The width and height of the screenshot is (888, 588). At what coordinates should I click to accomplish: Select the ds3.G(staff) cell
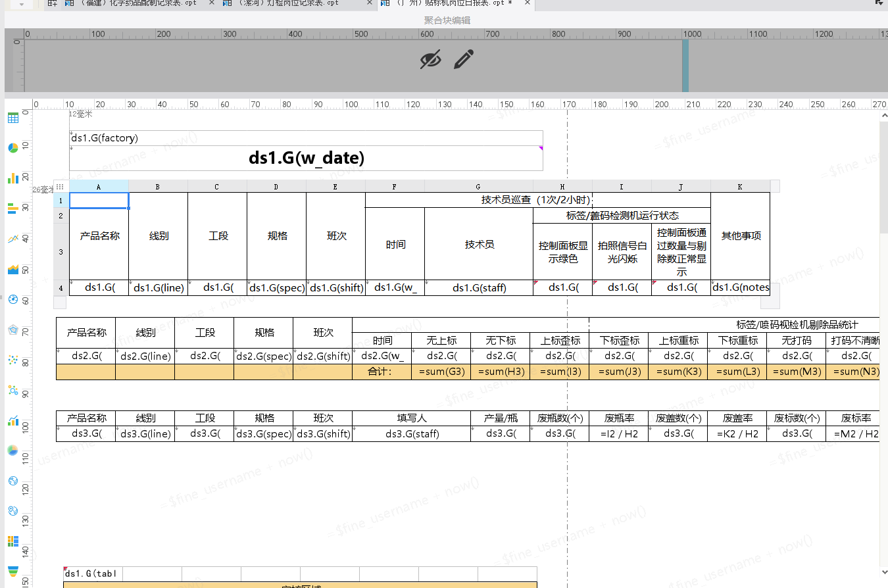click(x=411, y=434)
